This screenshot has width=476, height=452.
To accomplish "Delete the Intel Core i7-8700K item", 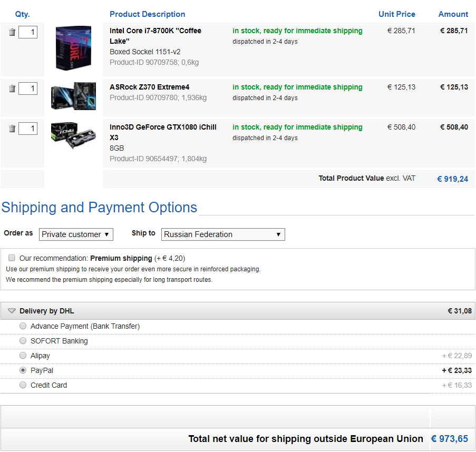I will 12,33.
